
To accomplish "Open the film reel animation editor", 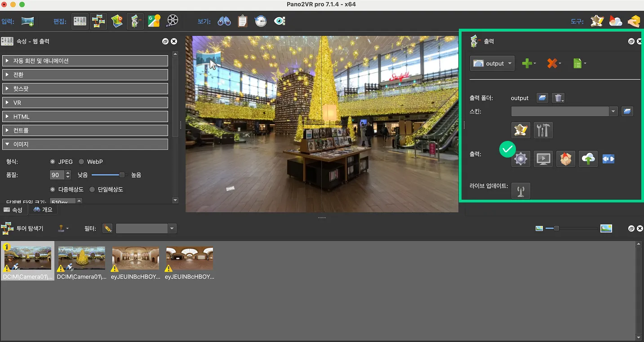I will [x=173, y=21].
